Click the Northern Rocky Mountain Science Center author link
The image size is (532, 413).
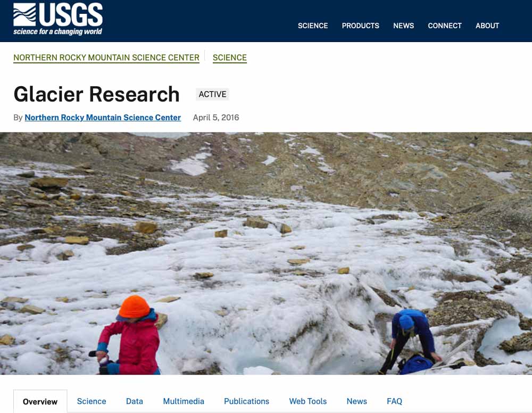[103, 118]
